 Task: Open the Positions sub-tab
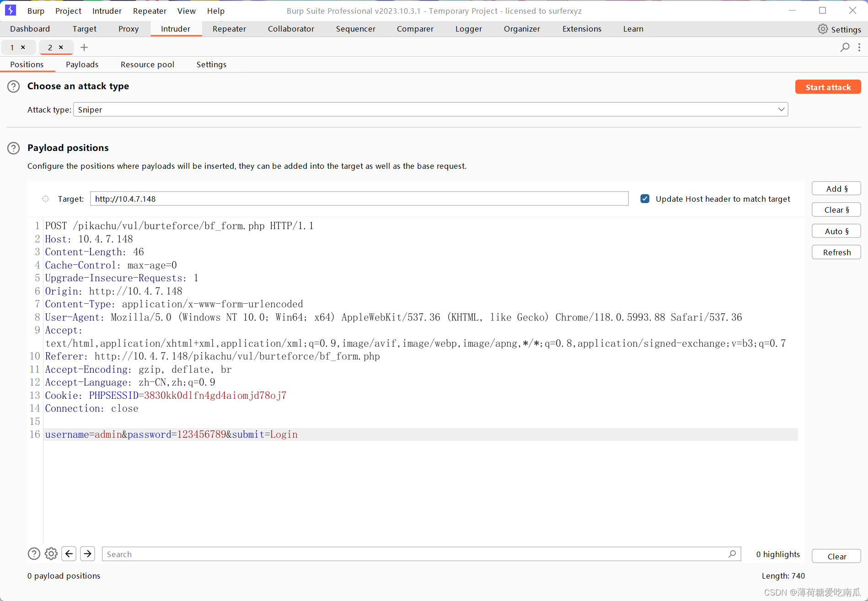[27, 64]
